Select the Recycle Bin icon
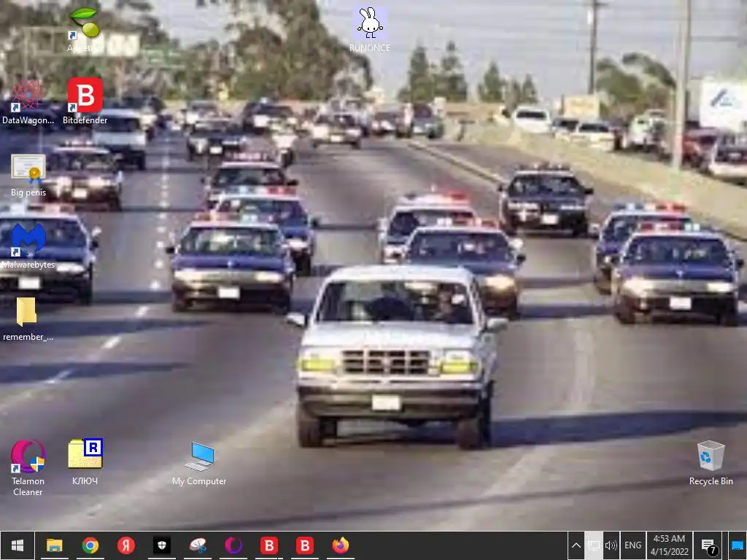This screenshot has width=747, height=560. point(711,463)
